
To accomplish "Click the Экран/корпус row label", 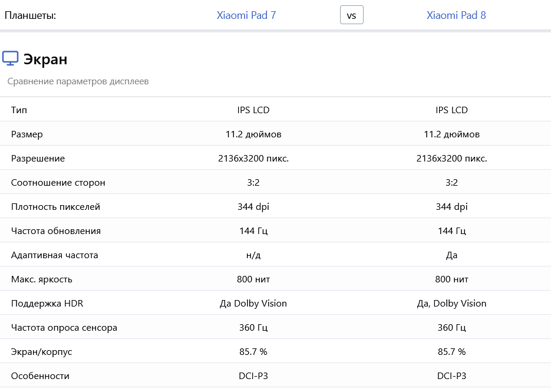I will coord(41,352).
